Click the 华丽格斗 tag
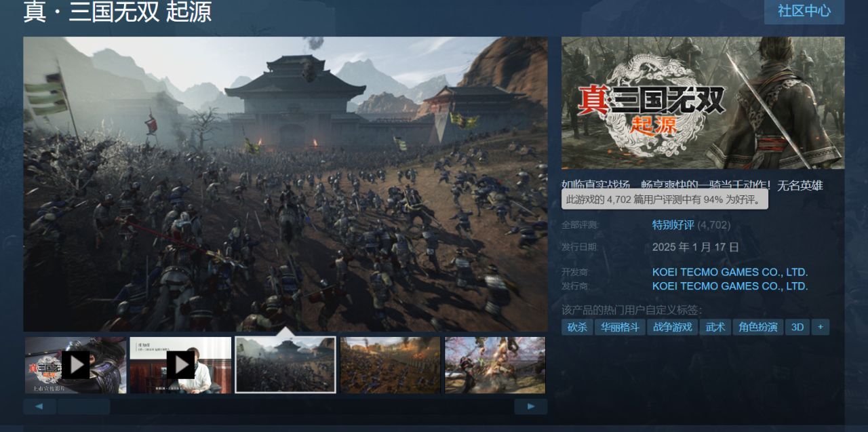Viewport: 868px width, 432px height. pyautogui.click(x=620, y=327)
